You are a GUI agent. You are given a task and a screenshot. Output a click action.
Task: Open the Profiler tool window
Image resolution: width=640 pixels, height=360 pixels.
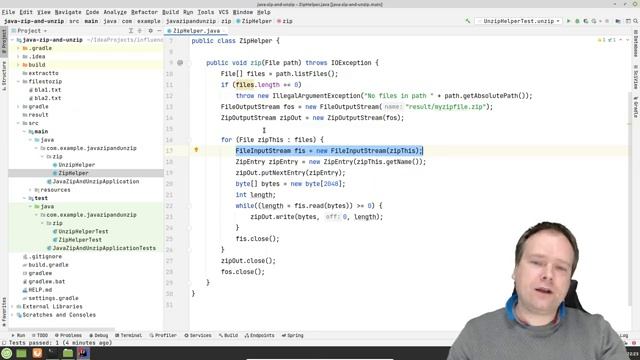(163, 336)
